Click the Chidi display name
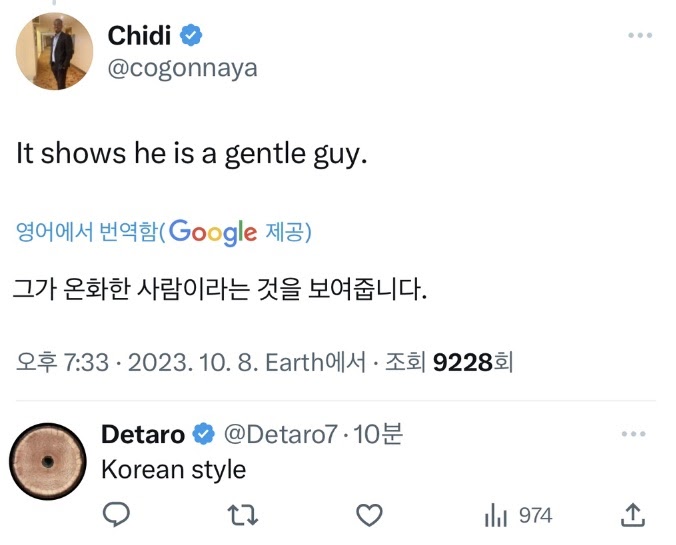The width and height of the screenshot is (676, 545). tap(139, 35)
